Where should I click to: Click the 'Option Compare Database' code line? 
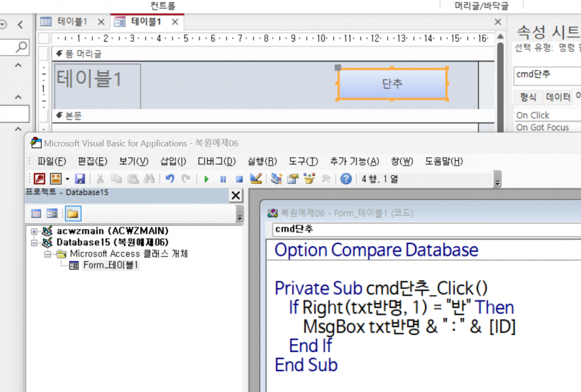(x=376, y=250)
